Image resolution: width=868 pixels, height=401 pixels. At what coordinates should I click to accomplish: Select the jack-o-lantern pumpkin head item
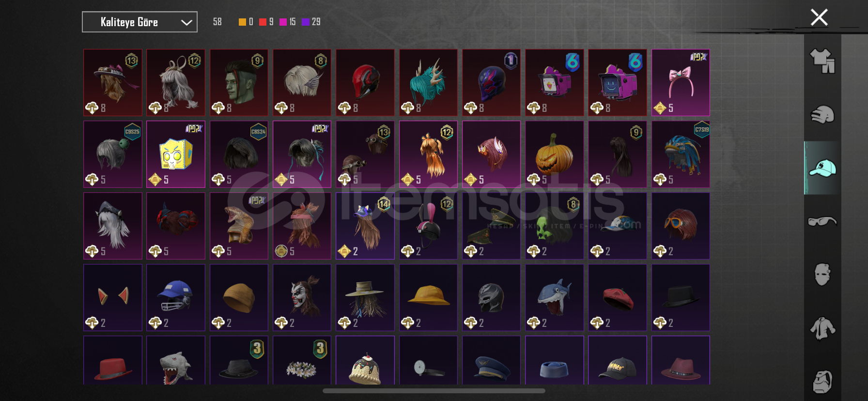(554, 154)
